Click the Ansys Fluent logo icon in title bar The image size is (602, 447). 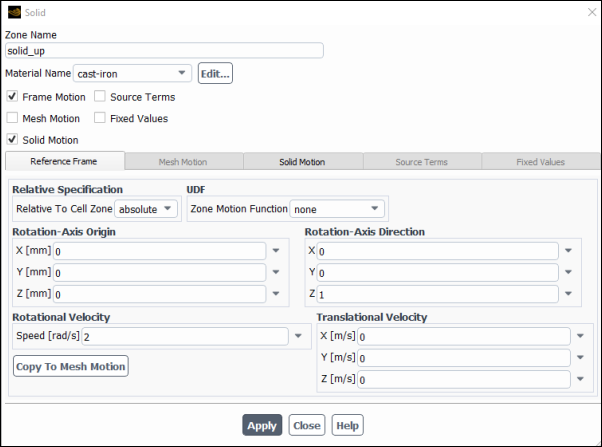click(x=14, y=12)
